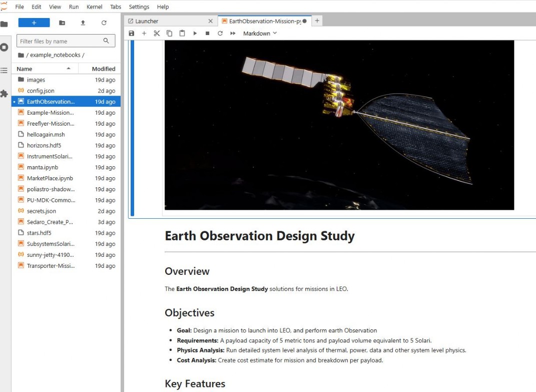Open the Extension Manager puzzle icon
The height and width of the screenshot is (392, 536).
[x=5, y=94]
